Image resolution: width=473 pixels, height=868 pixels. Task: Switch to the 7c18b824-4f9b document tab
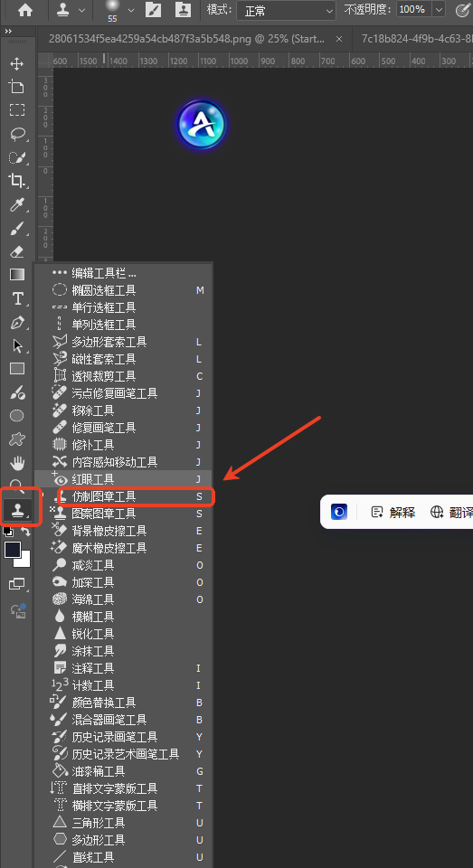[417, 39]
